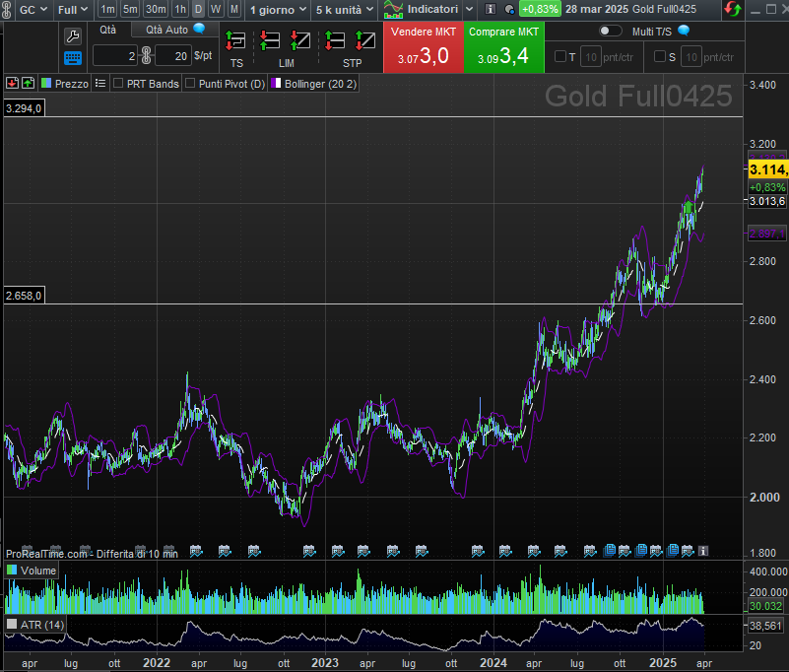Viewport: 789px width, 672px height.
Task: Click the quantity input field showing 2
Action: 116,55
